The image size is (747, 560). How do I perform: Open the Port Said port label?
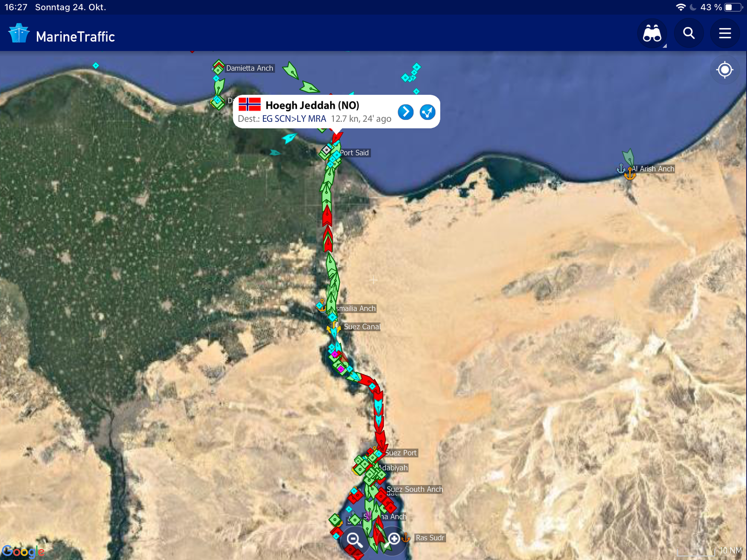point(354,153)
